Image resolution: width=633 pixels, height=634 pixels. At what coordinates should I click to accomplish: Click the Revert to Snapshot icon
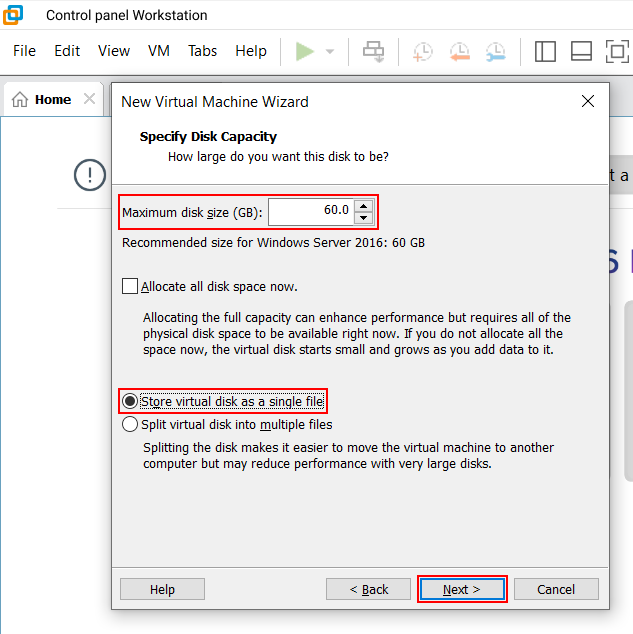(x=459, y=51)
